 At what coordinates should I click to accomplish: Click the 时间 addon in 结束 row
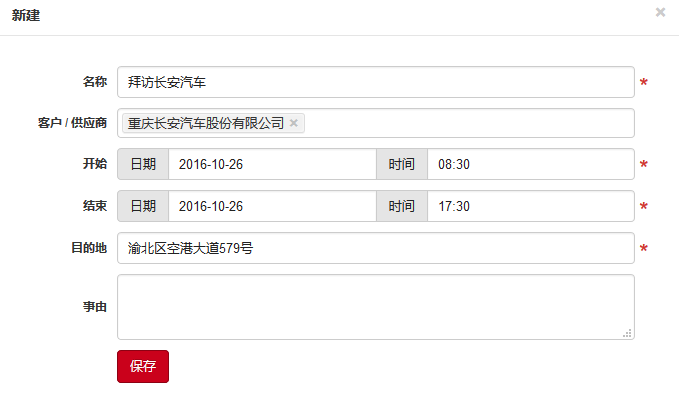[402, 207]
